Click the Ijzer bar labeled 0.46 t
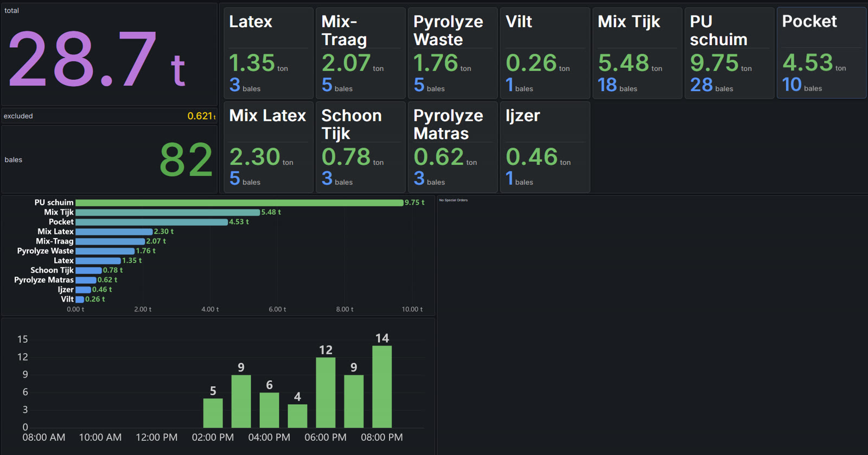The width and height of the screenshot is (868, 455). (x=83, y=290)
